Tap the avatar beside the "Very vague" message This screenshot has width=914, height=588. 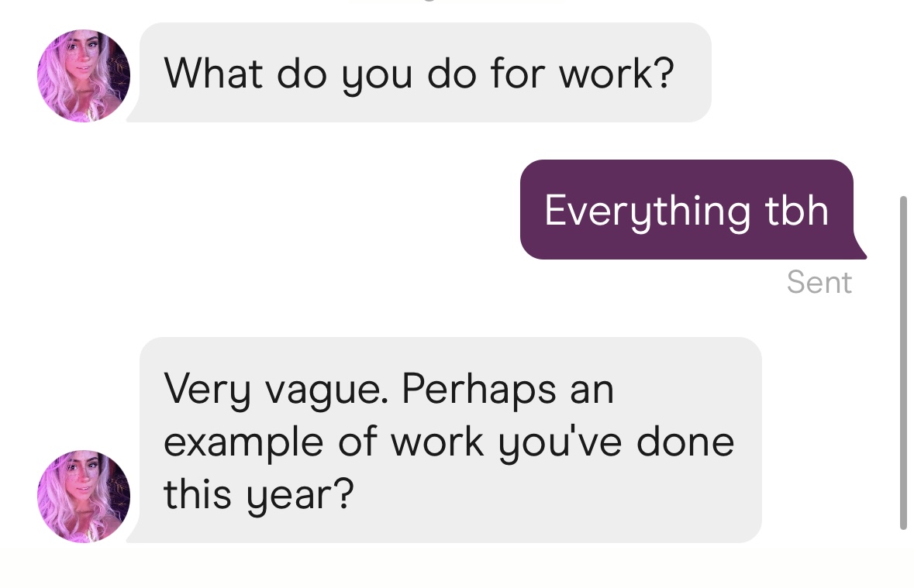(84, 496)
